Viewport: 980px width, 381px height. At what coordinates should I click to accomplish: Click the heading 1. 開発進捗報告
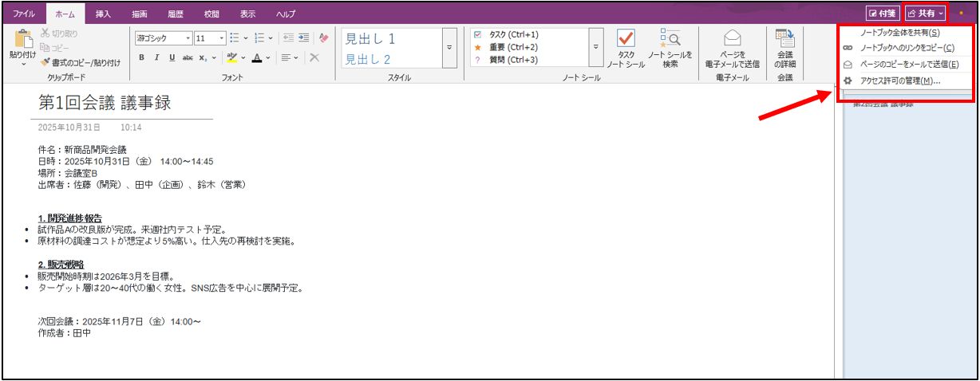coord(69,218)
